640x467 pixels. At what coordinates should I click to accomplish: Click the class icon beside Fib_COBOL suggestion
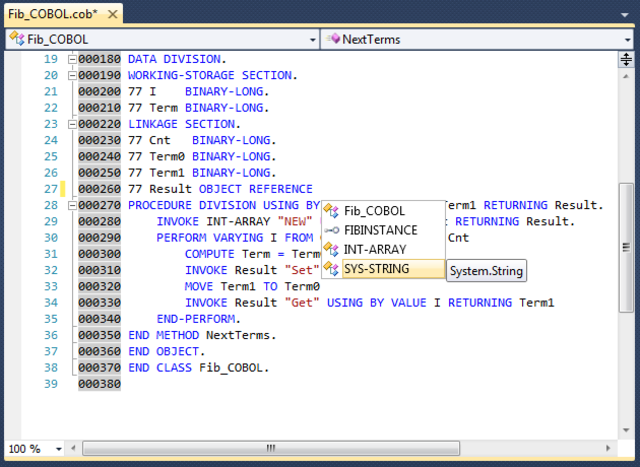point(331,211)
